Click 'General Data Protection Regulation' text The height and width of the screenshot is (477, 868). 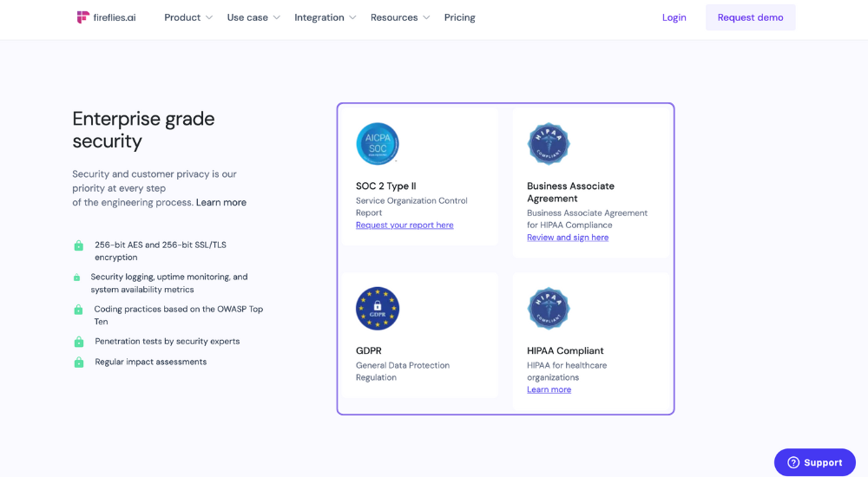403,371
